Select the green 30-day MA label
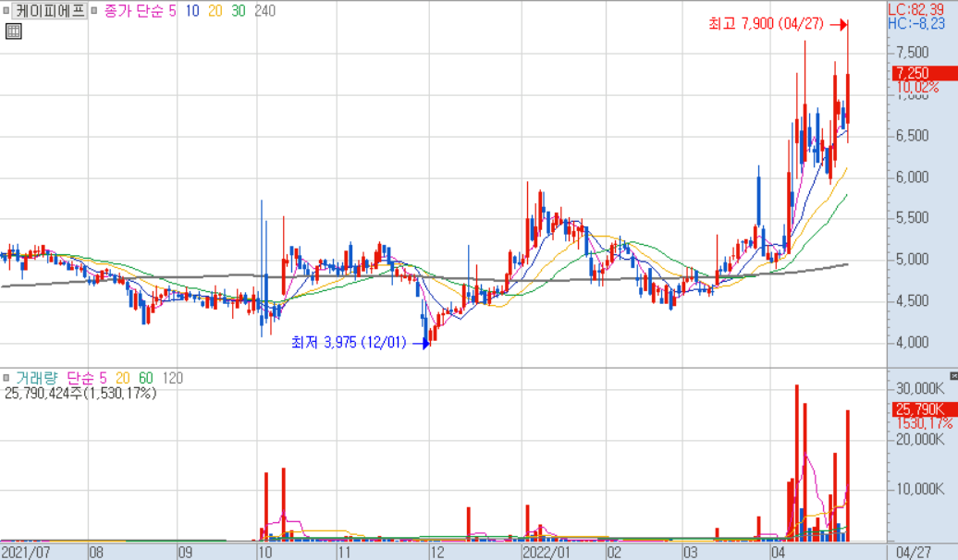958x560 pixels. (x=239, y=11)
